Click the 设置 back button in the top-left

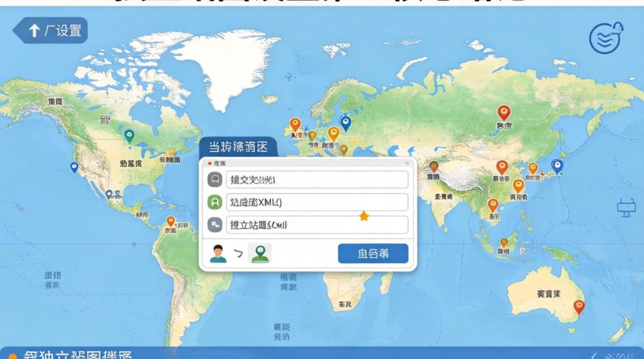51,30
